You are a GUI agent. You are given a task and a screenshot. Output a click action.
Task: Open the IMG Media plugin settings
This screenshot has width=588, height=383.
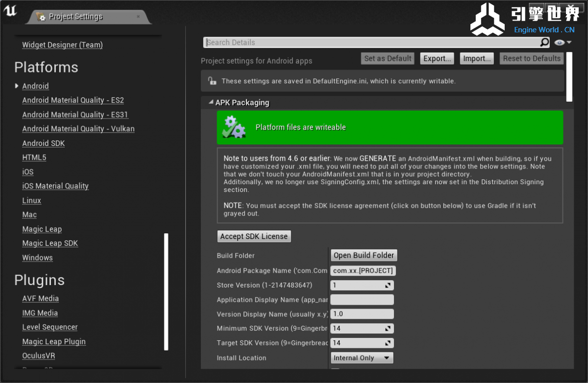coord(40,313)
